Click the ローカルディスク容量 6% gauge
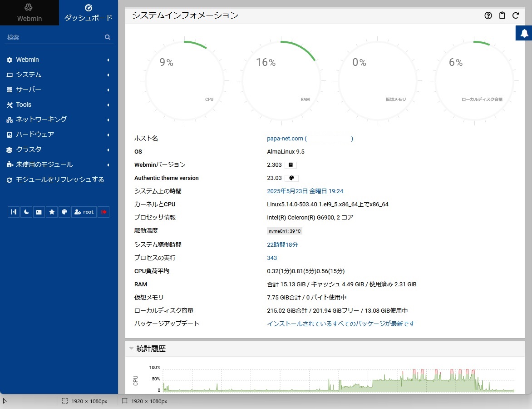Image resolution: width=532 pixels, height=409 pixels. click(x=474, y=80)
